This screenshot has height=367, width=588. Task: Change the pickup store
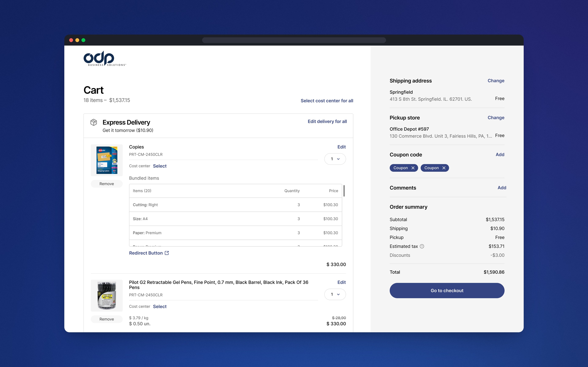point(496,117)
